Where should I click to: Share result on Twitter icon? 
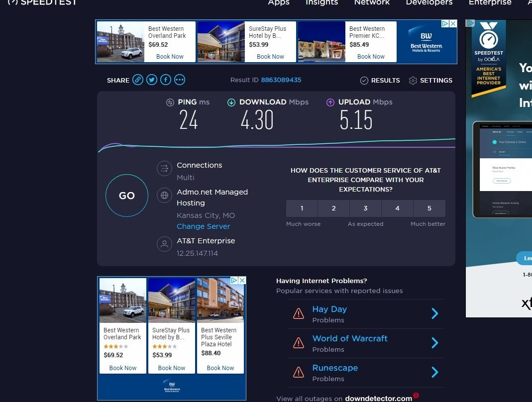click(x=152, y=80)
